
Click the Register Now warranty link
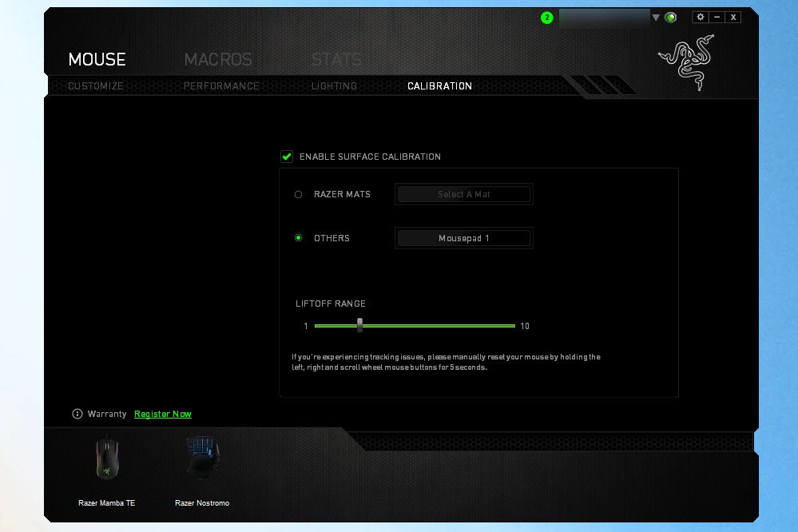pyautogui.click(x=163, y=414)
